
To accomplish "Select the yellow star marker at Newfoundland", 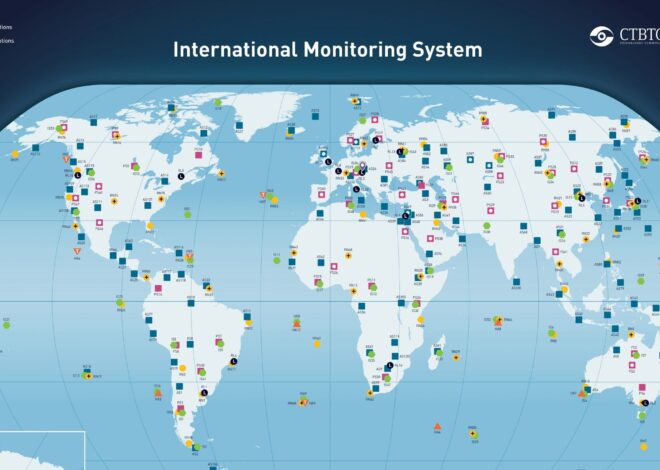I will (x=221, y=173).
